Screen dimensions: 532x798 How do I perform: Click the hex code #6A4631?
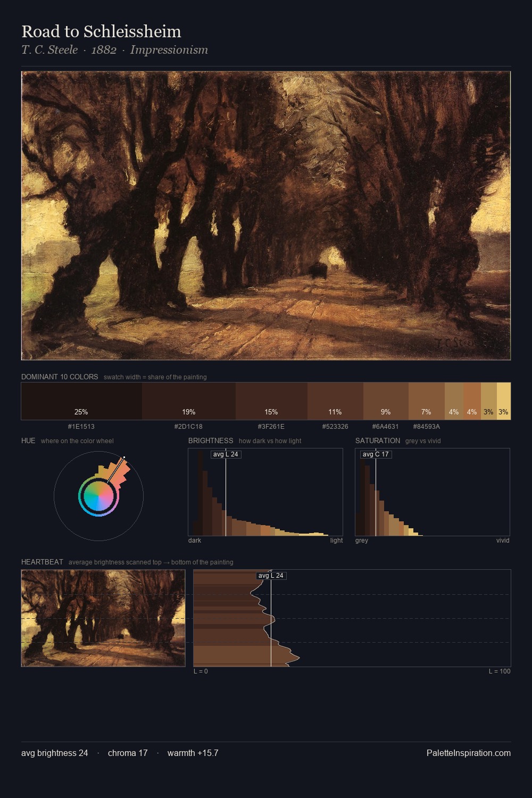point(386,427)
